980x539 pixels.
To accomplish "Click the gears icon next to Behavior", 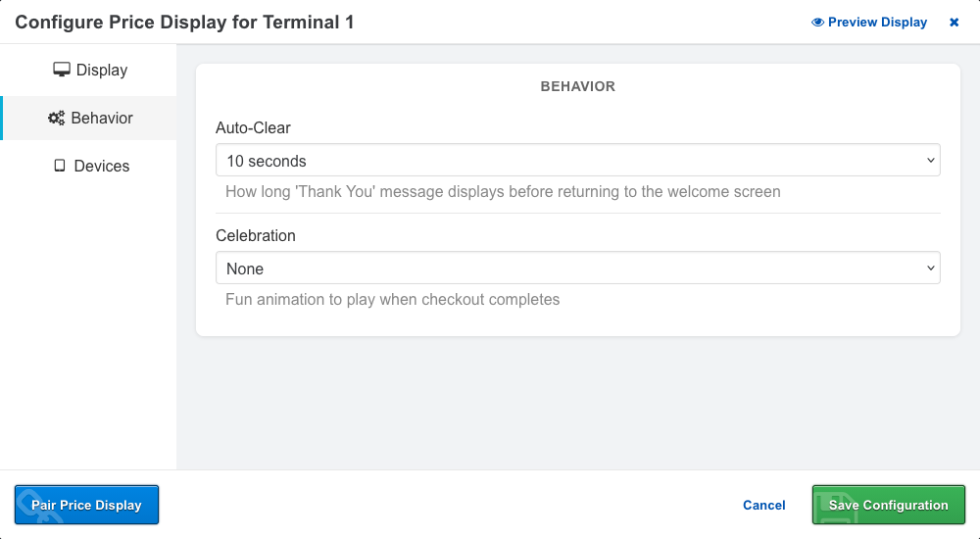I will [x=57, y=119].
